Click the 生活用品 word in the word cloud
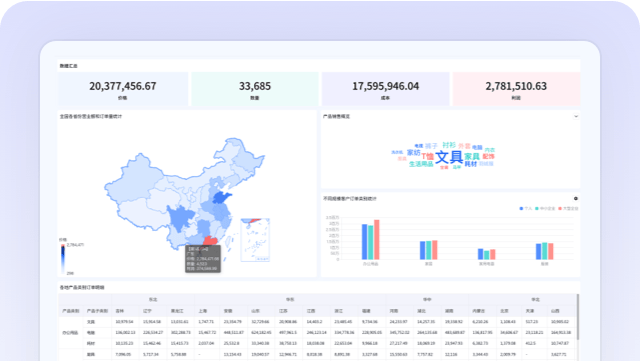The width and height of the screenshot is (640, 362). (421, 164)
